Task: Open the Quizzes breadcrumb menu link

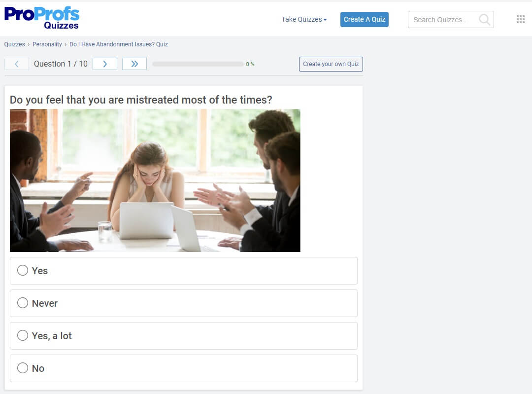Action: (14, 44)
